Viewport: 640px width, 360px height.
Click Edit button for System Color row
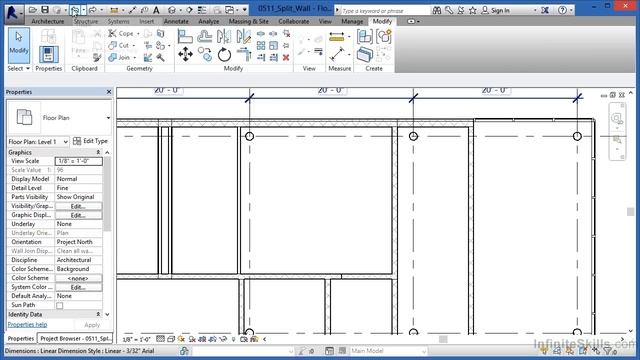click(78, 287)
